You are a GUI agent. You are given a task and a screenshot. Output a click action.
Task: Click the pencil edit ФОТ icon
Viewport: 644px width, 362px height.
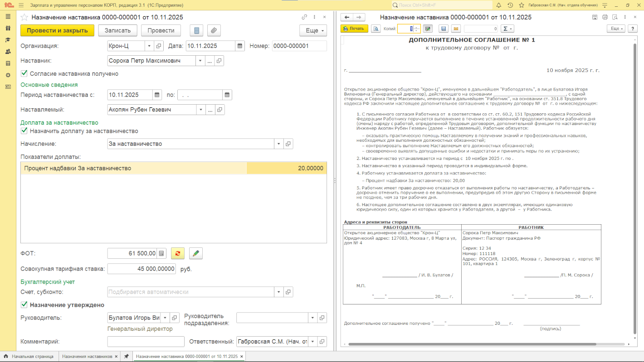195,253
